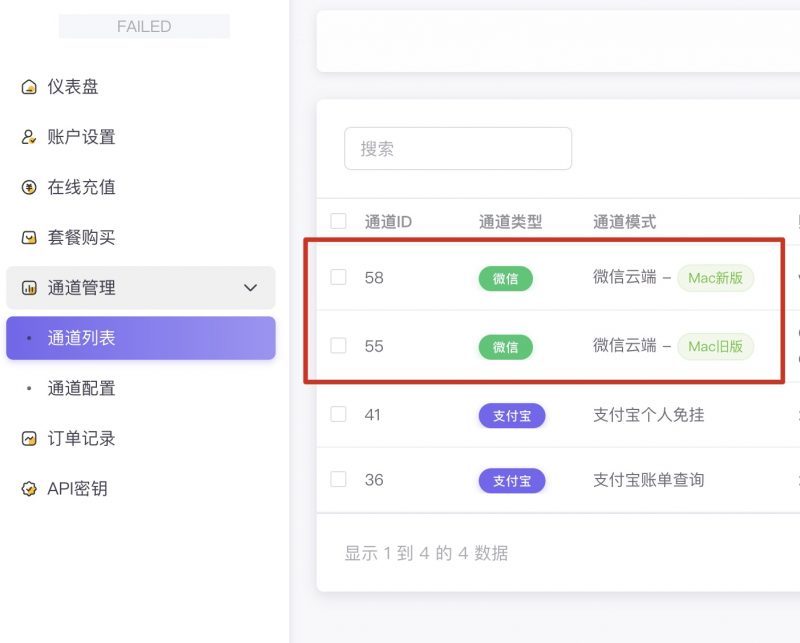Open sorting on the 通道类型 column header
Screen dimensions: 800x643
[512, 222]
